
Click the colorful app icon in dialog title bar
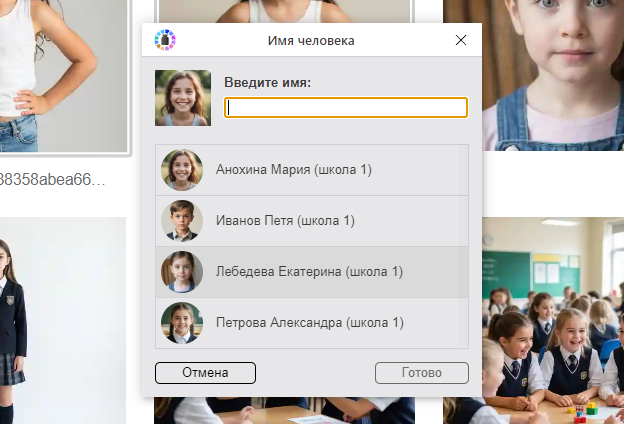165,40
